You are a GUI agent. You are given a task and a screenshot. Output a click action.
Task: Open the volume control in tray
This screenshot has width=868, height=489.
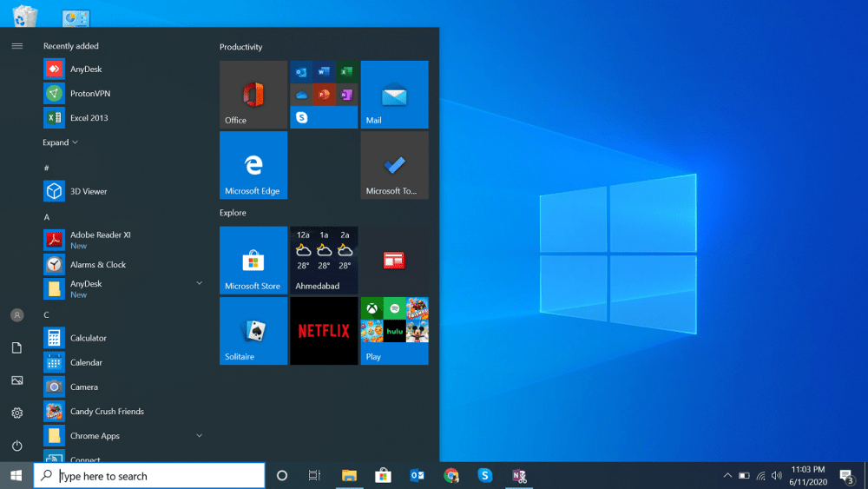click(x=776, y=476)
